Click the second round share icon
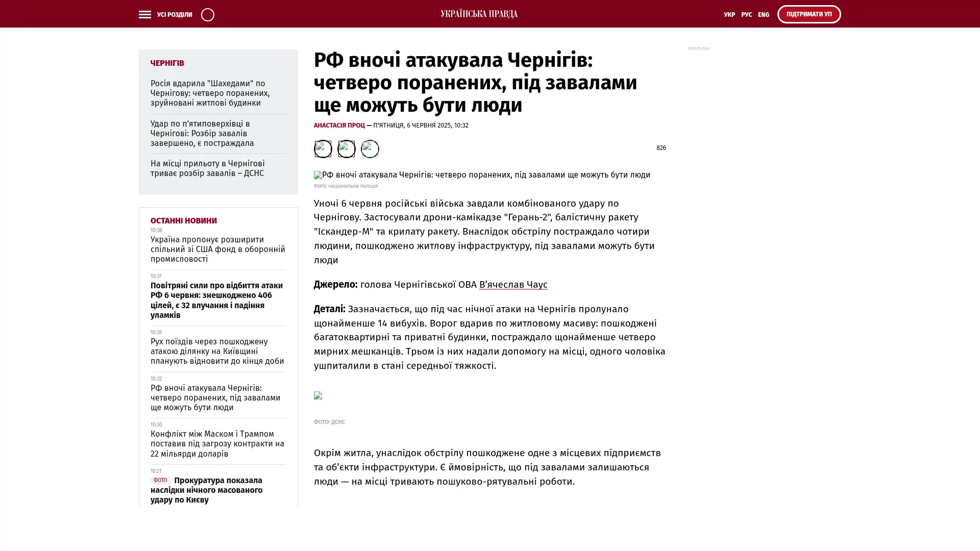The width and height of the screenshot is (980, 551). click(346, 148)
